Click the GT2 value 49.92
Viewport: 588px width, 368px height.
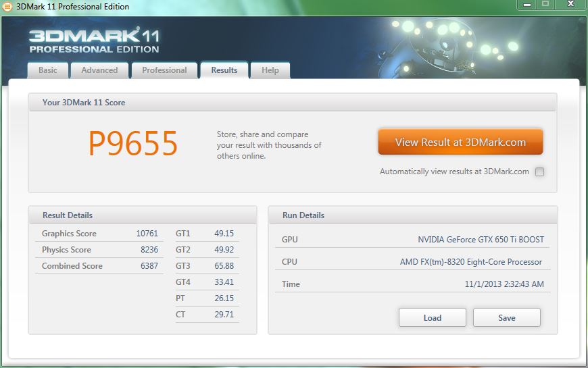[x=224, y=250]
